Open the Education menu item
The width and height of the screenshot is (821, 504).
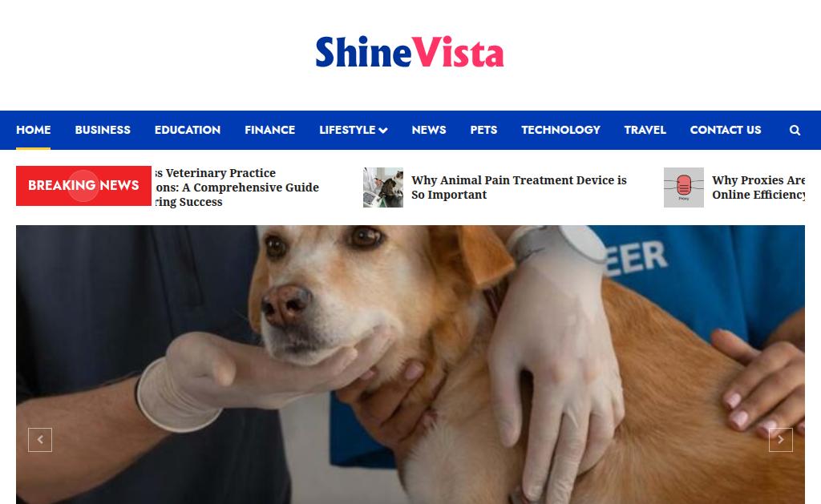tap(188, 130)
